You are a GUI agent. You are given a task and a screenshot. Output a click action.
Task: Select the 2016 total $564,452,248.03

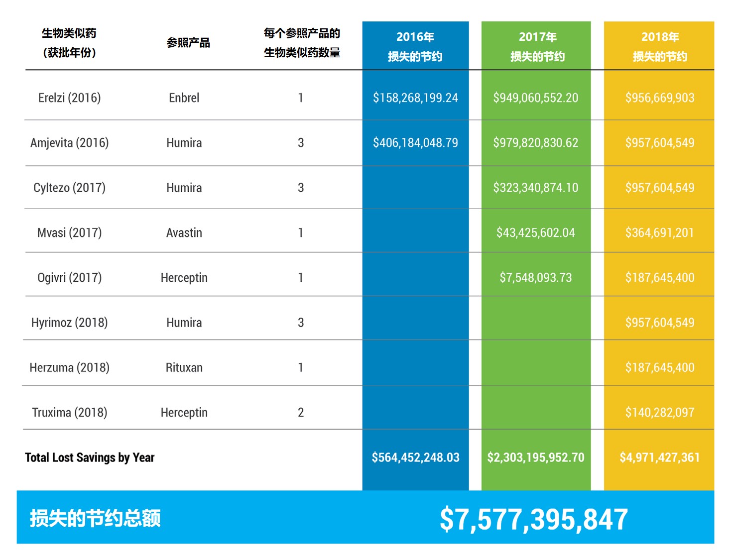[x=415, y=457]
